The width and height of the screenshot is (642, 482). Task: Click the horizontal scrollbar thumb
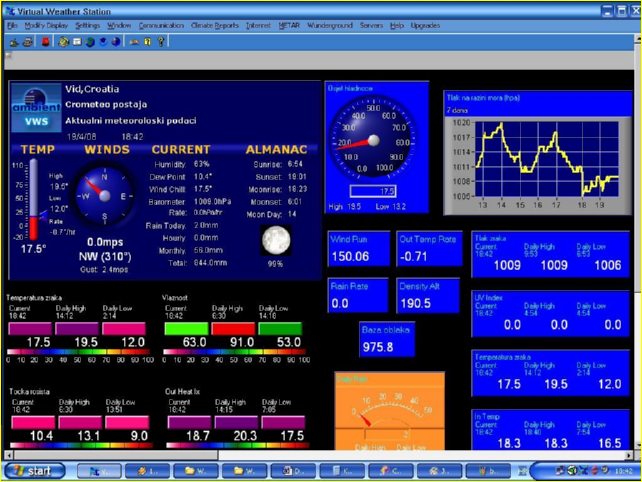pos(115,455)
